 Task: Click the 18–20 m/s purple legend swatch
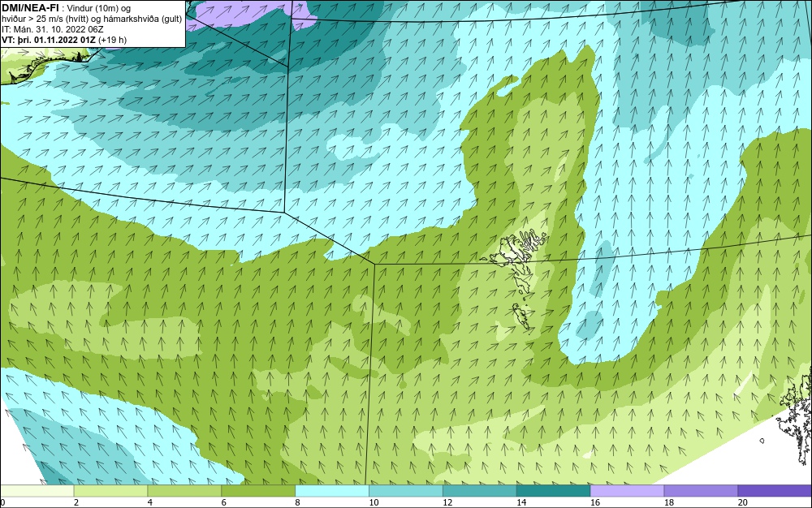[701, 491]
